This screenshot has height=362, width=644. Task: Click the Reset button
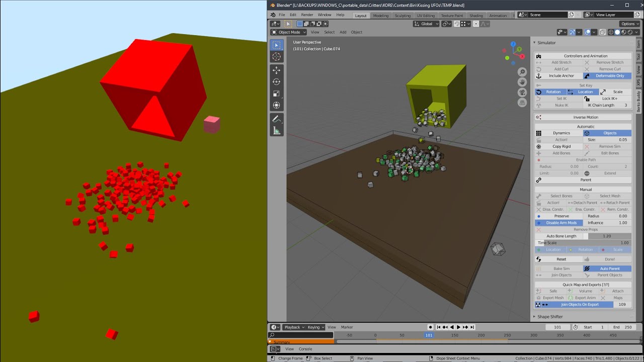tap(558, 259)
